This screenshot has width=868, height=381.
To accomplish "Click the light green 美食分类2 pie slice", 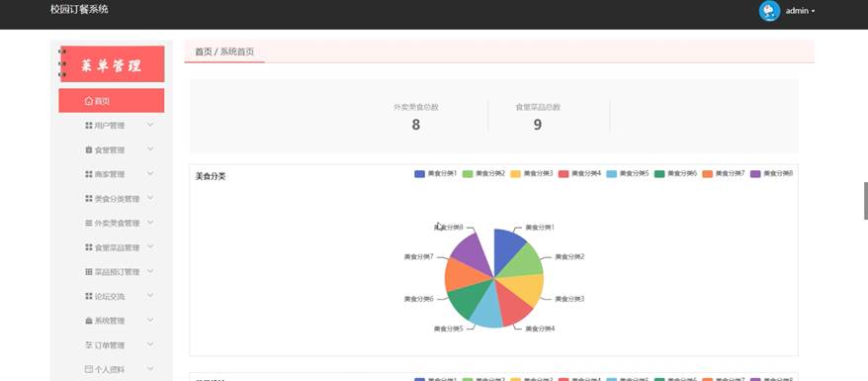I will [523, 262].
